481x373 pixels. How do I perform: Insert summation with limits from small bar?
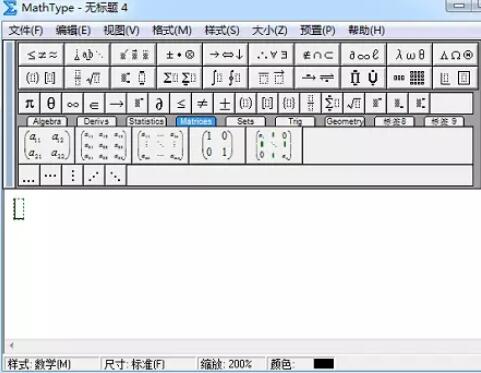[x=332, y=104]
